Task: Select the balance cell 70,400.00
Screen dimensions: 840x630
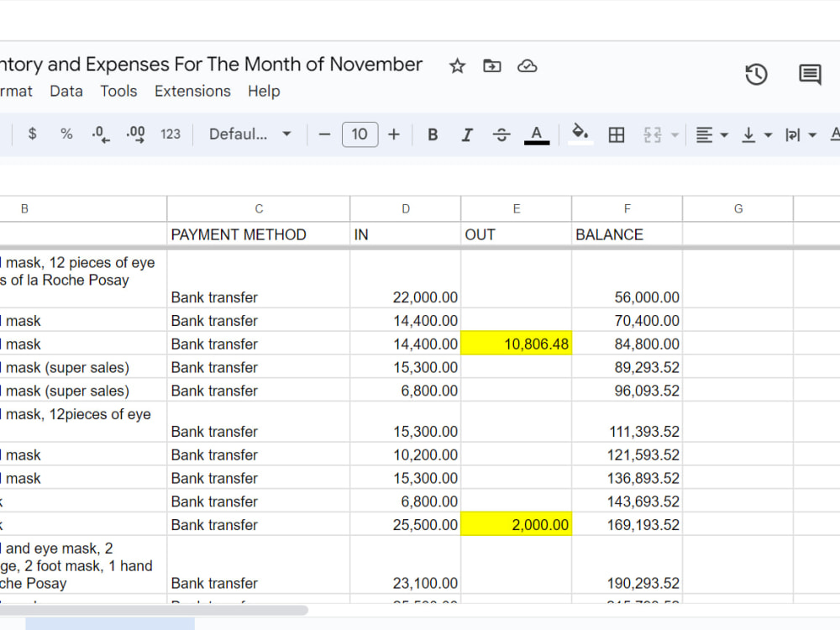Action: coord(627,320)
